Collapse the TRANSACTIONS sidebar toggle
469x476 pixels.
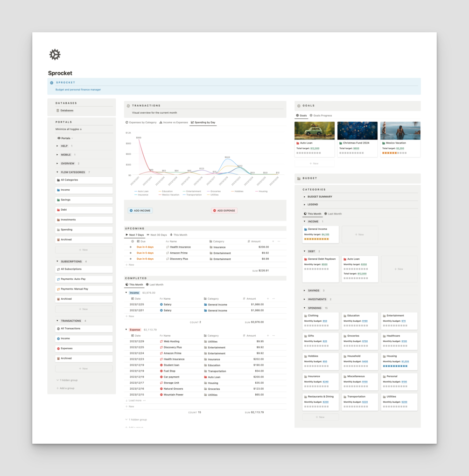click(57, 321)
